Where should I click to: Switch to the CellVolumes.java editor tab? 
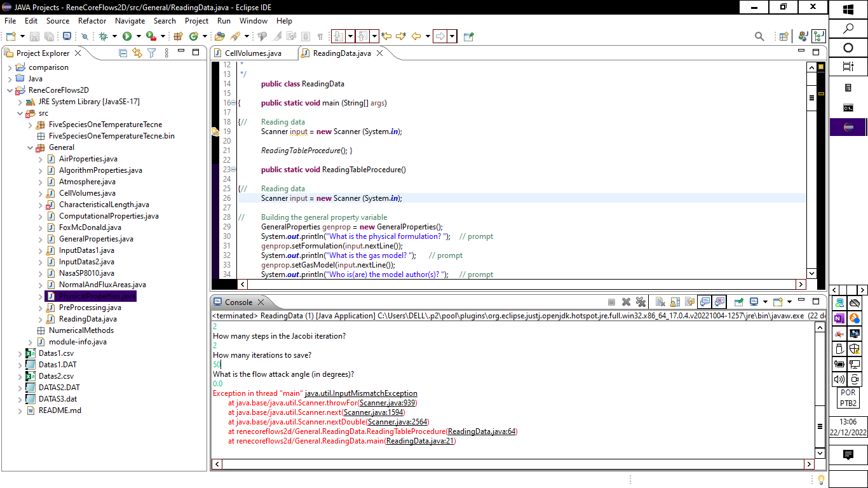coord(252,53)
